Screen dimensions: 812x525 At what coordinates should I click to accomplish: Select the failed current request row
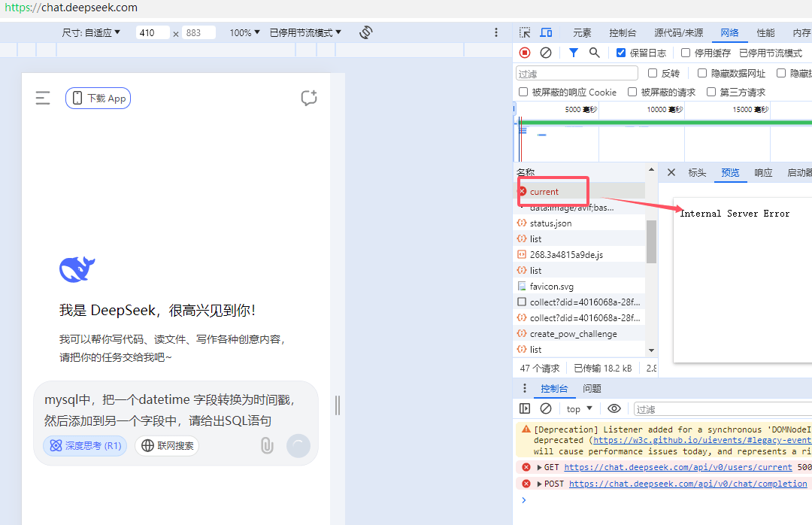[x=580, y=192]
